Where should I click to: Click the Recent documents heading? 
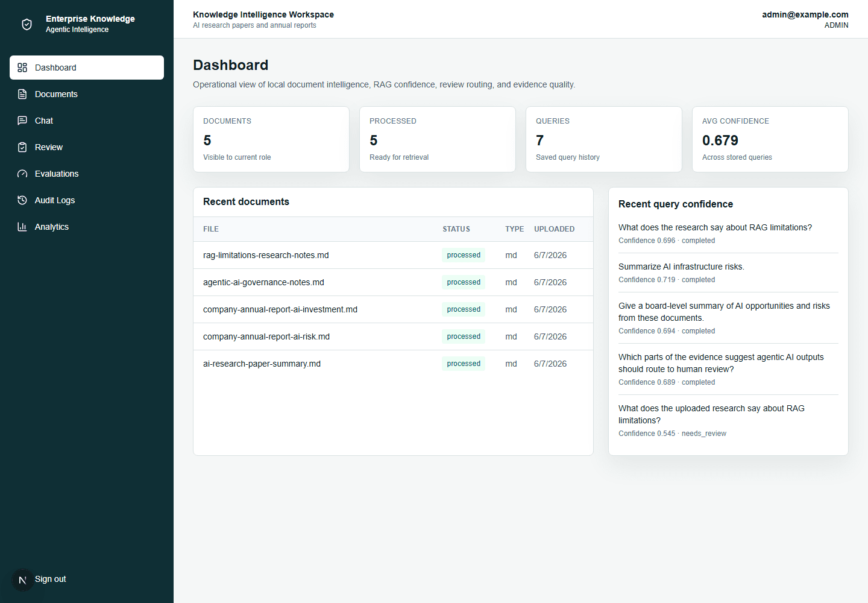[x=246, y=201]
